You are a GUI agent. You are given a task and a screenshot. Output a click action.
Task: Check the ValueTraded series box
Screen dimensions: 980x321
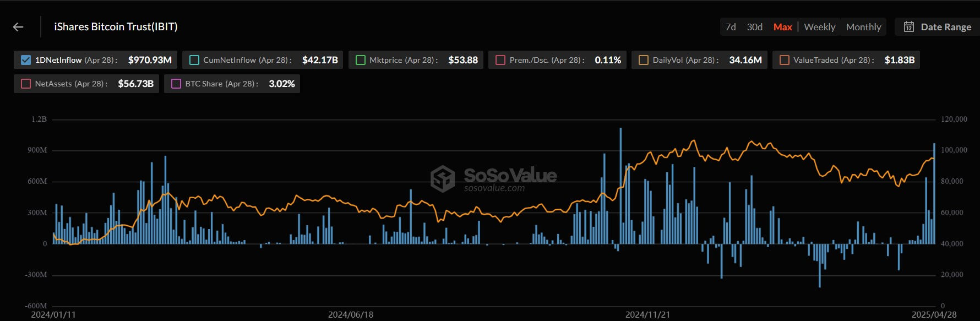(785, 60)
